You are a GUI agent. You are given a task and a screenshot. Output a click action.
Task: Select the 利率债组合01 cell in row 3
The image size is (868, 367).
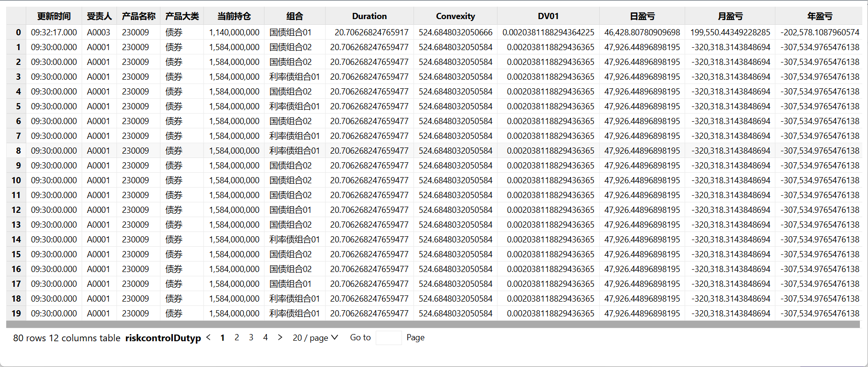295,77
